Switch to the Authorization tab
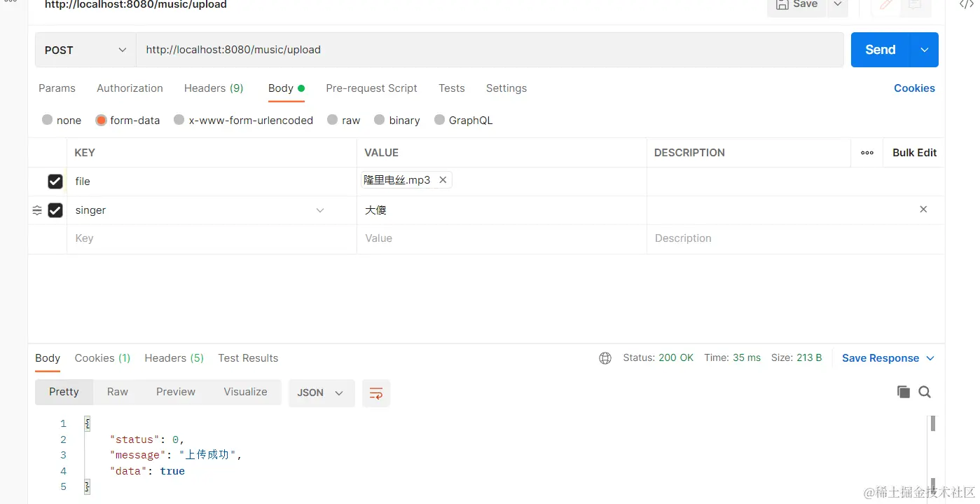Screen dimensions: 980x504 (x=130, y=88)
